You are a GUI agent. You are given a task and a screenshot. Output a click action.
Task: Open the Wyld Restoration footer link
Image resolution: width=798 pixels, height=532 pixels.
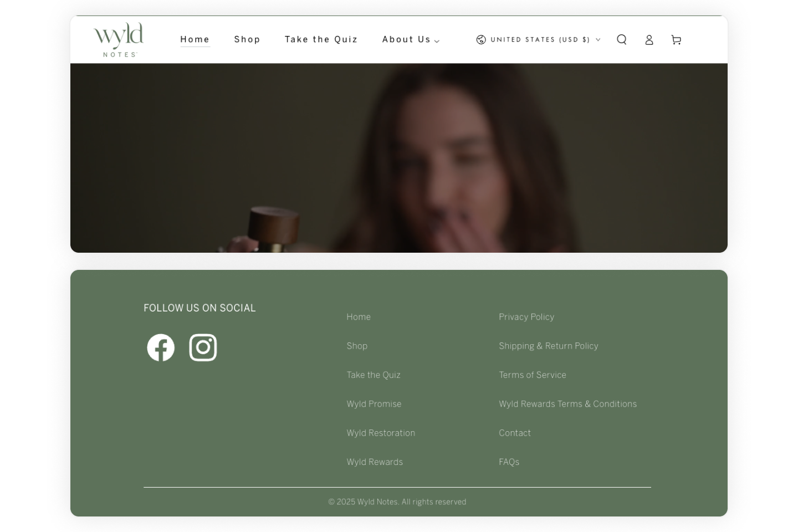pos(381,433)
